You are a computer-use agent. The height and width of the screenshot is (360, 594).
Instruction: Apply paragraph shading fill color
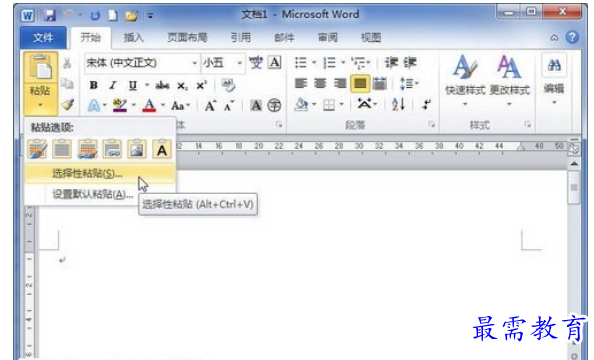pyautogui.click(x=302, y=104)
